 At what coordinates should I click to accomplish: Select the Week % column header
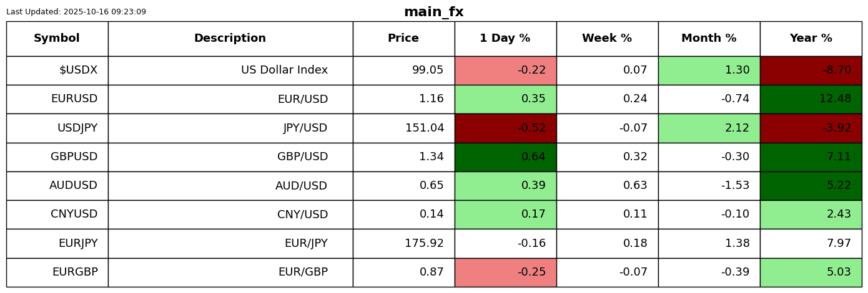tap(607, 39)
